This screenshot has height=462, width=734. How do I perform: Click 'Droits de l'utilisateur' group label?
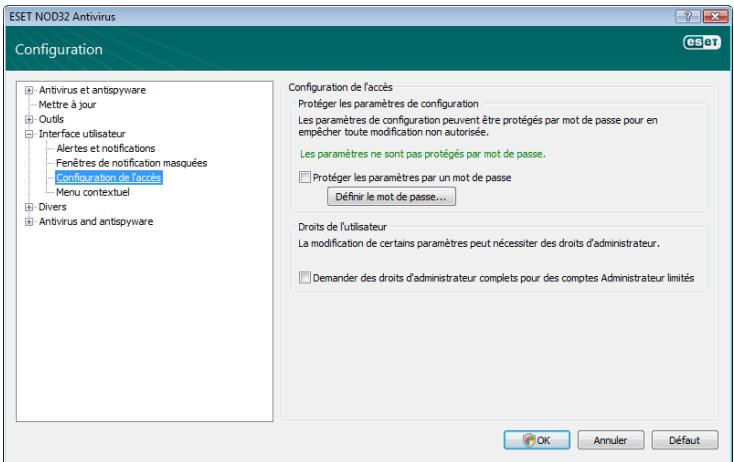tap(343, 227)
